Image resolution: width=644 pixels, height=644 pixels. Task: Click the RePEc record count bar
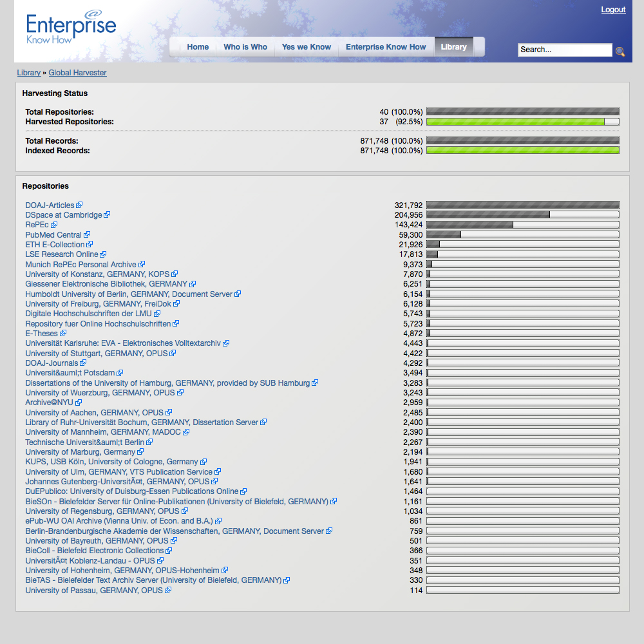click(522, 225)
